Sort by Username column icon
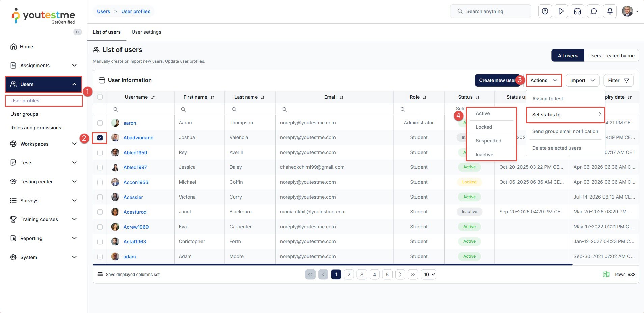Viewport: 644px width, 313px height. (153, 97)
